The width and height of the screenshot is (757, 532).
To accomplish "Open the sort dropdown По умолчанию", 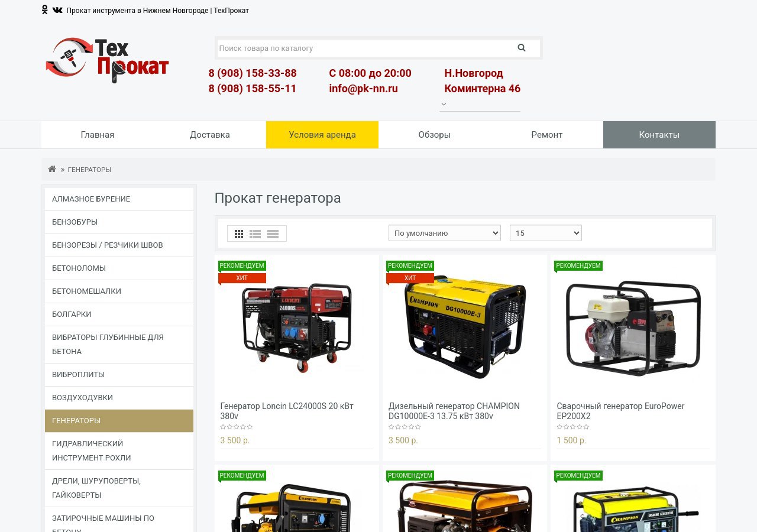I will [445, 233].
